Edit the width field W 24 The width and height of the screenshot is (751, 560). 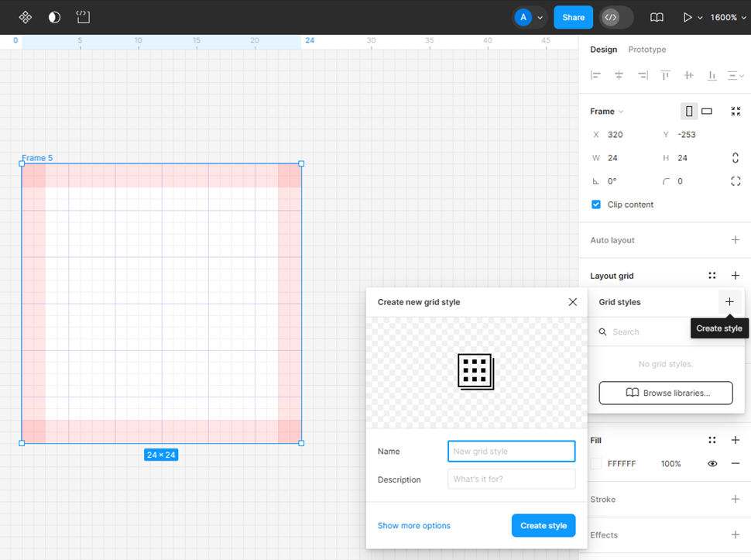pyautogui.click(x=622, y=158)
